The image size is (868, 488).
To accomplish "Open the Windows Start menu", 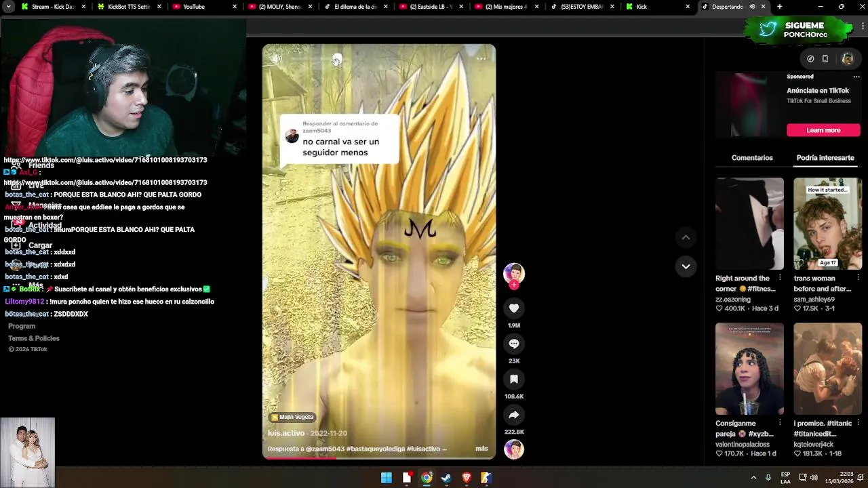I will click(x=387, y=478).
